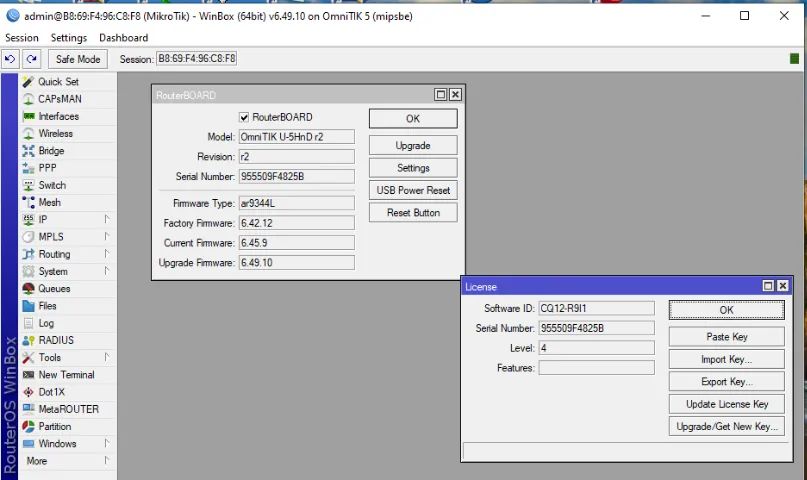Click the empty Features field
Image resolution: width=807 pixels, height=480 pixels.
tap(597, 367)
